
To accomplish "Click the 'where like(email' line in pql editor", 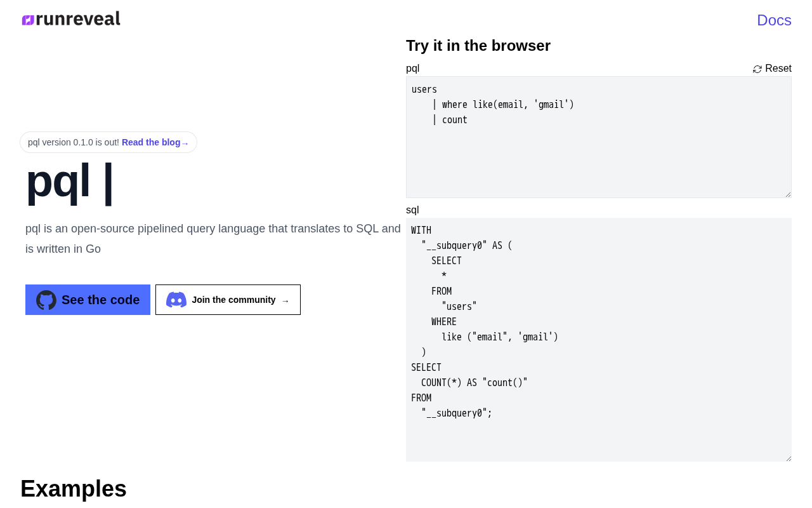I will click(503, 105).
